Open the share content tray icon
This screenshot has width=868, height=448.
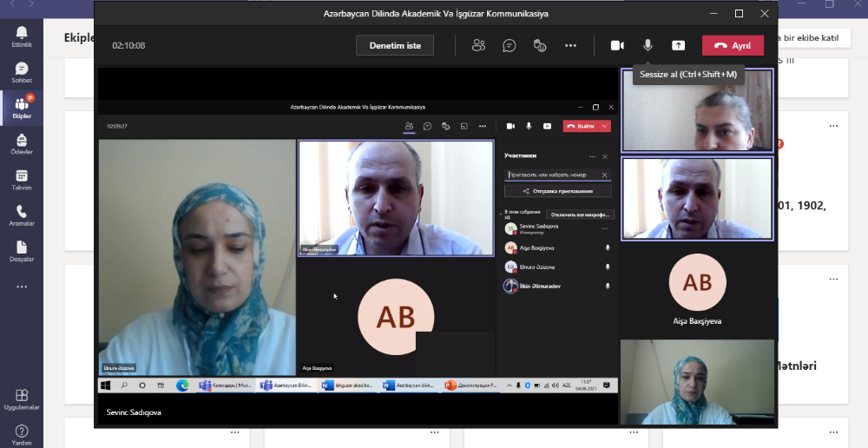tap(678, 45)
